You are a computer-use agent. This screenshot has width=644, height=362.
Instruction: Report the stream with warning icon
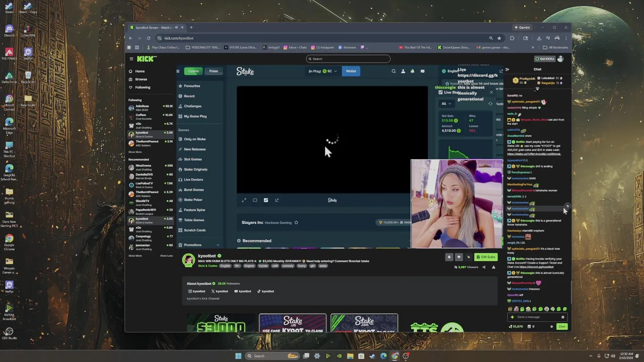(494, 267)
